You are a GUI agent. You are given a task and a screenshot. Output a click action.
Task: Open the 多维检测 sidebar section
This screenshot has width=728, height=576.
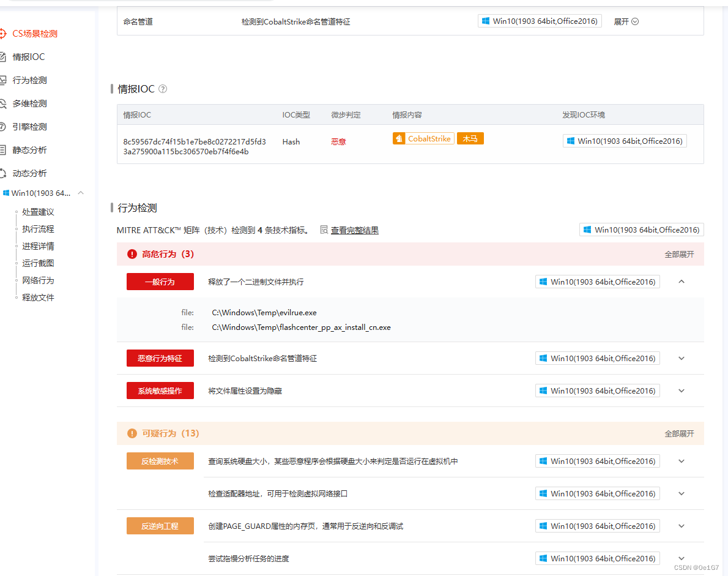(x=30, y=103)
